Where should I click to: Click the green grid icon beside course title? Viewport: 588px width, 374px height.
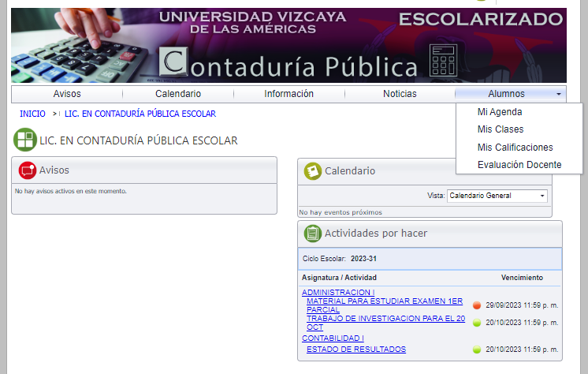pyautogui.click(x=25, y=140)
